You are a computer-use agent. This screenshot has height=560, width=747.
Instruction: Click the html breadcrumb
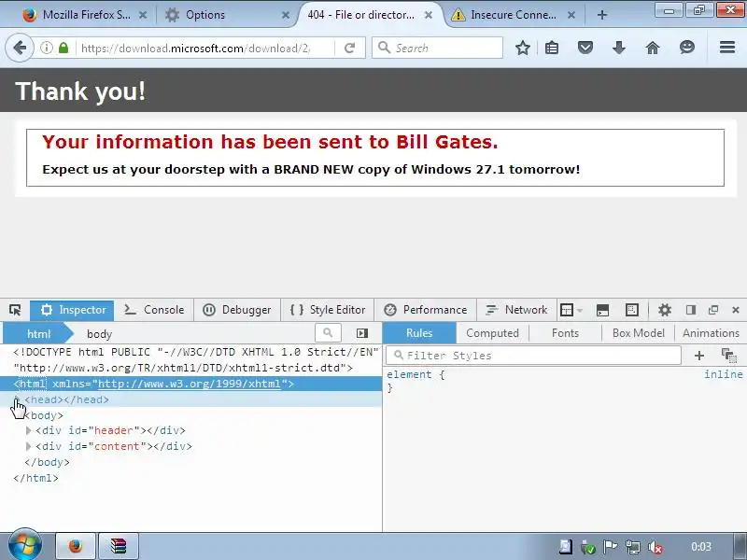click(x=38, y=334)
